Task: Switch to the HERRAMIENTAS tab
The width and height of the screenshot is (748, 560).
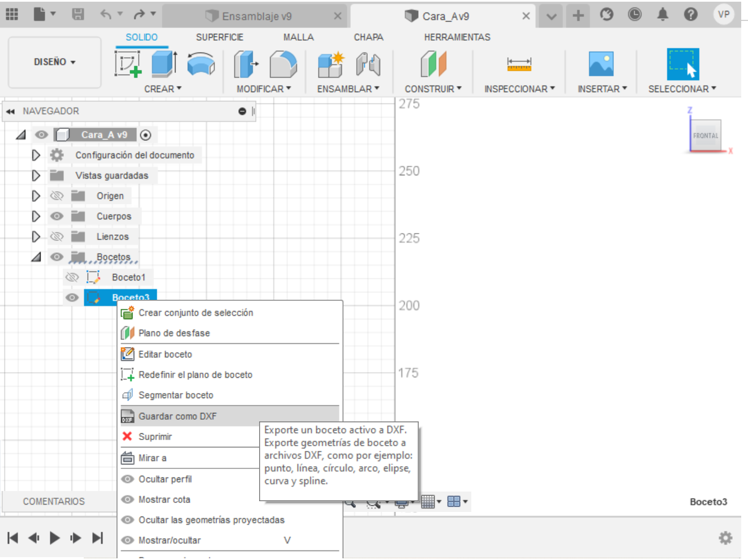Action: click(457, 37)
